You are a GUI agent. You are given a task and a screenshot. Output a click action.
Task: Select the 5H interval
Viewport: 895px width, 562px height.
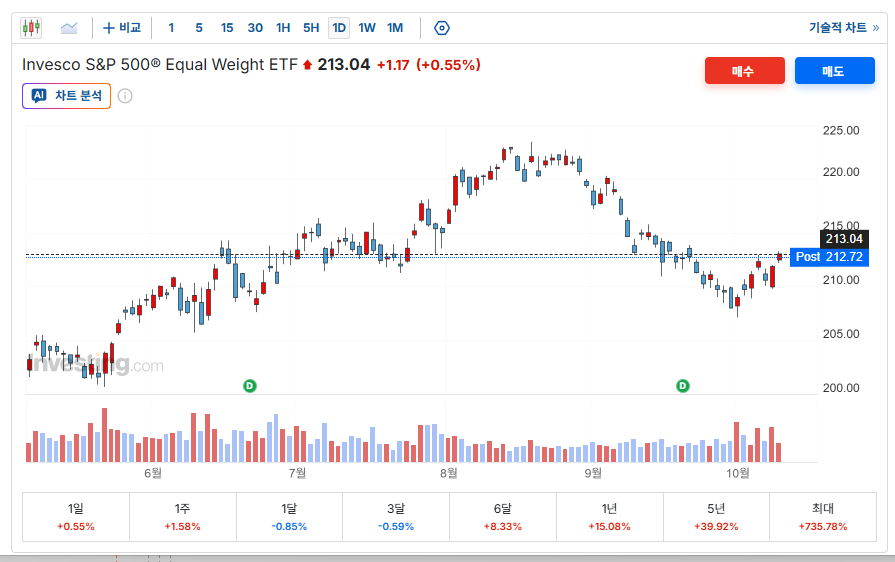point(311,27)
